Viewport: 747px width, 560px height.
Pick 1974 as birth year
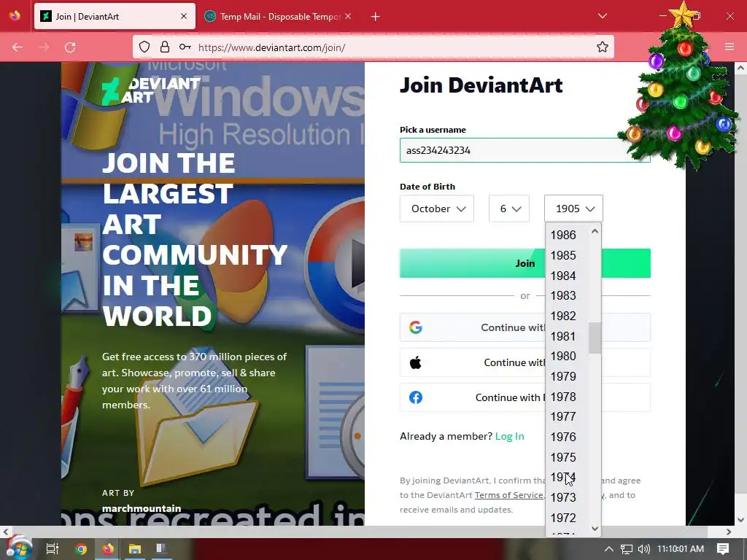pos(563,477)
